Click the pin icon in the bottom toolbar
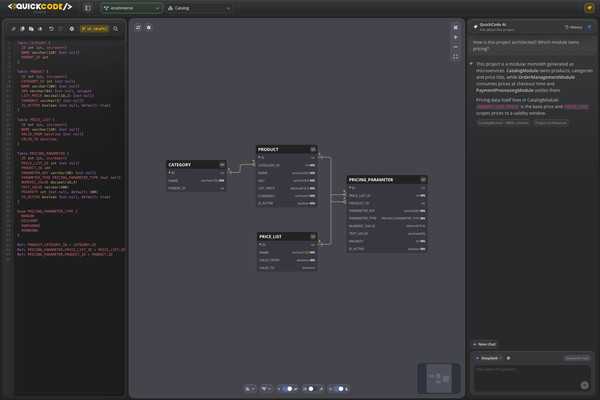This screenshot has width=600, height=400. pos(321,389)
